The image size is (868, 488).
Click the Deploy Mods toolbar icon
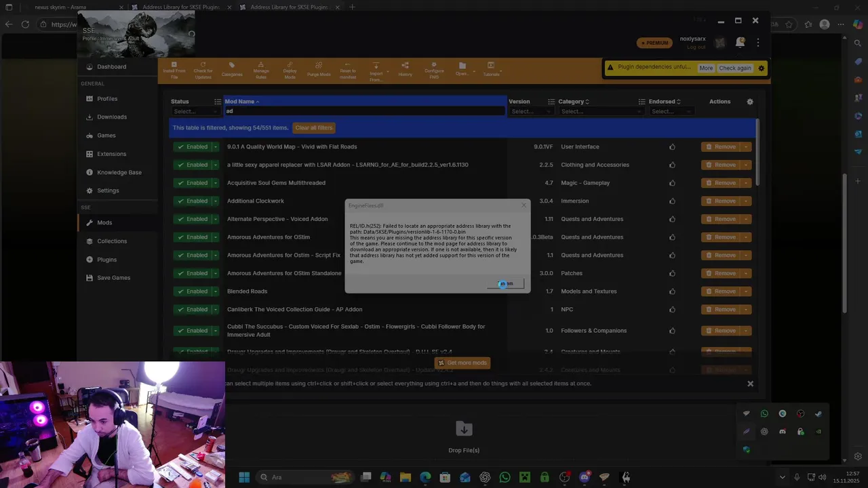point(290,70)
